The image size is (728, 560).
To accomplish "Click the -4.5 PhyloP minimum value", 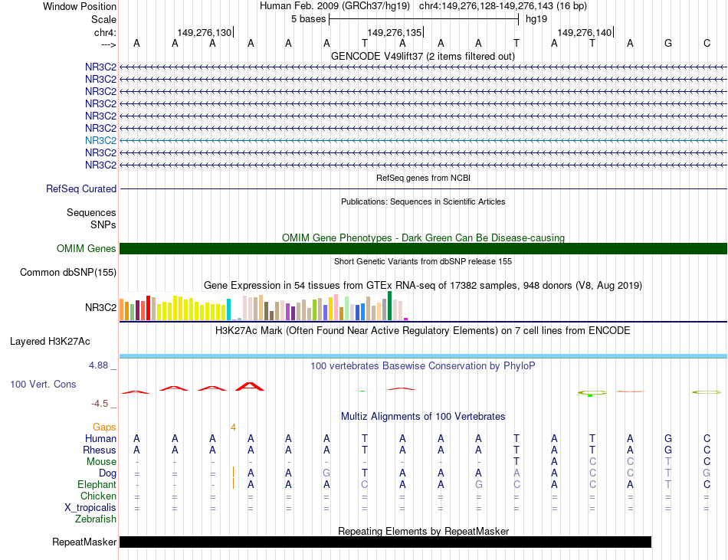I will coord(100,404).
